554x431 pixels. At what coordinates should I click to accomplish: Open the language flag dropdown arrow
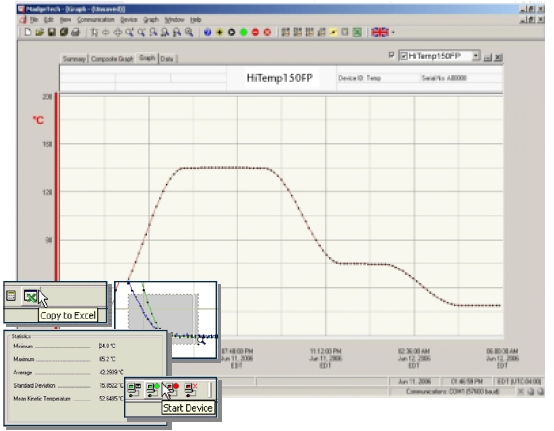coord(393,33)
